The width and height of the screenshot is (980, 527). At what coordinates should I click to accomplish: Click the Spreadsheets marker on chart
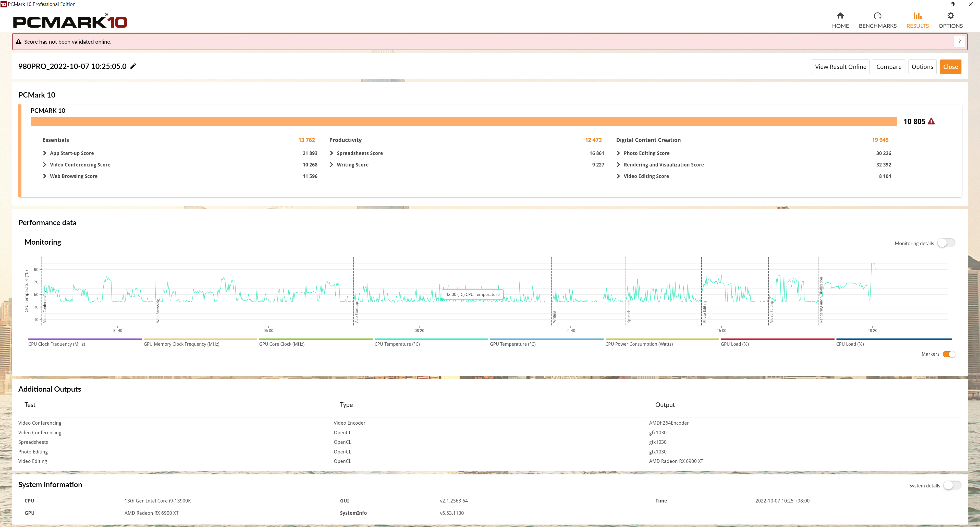[629, 312]
